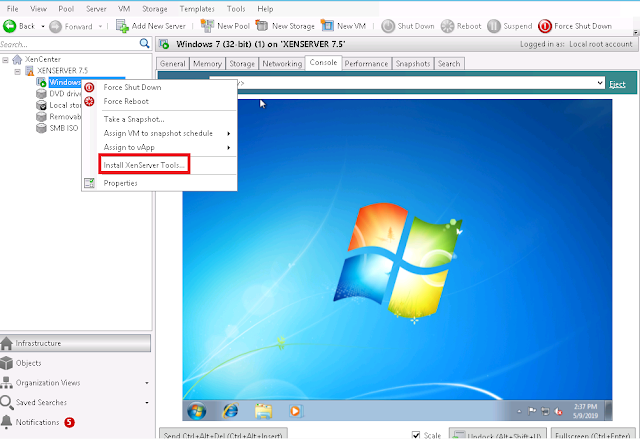640x439 pixels.
Task: Click the Add New Server icon
Action: point(122,26)
